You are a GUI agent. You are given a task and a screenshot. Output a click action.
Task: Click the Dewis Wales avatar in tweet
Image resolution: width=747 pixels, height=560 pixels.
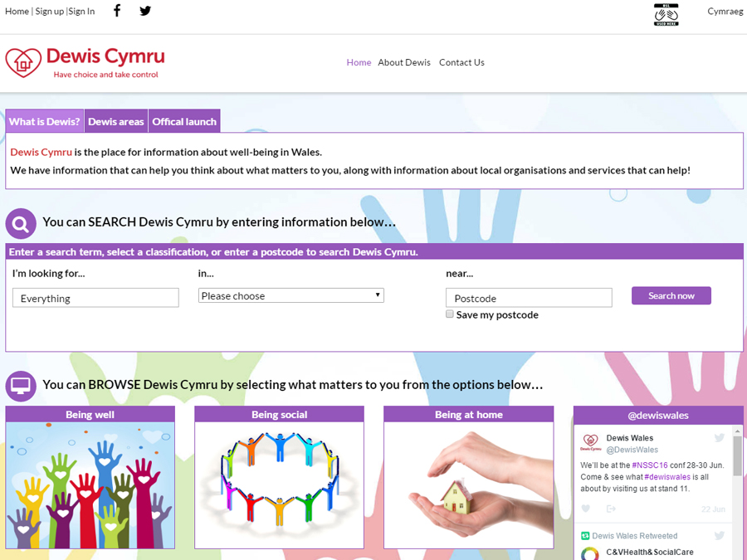[x=590, y=442]
